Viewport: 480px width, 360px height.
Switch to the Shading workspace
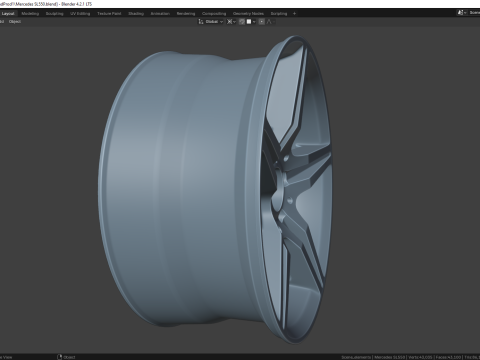136,14
